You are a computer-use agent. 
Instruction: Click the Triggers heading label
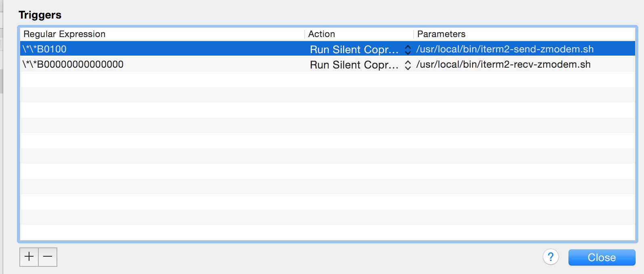click(40, 15)
